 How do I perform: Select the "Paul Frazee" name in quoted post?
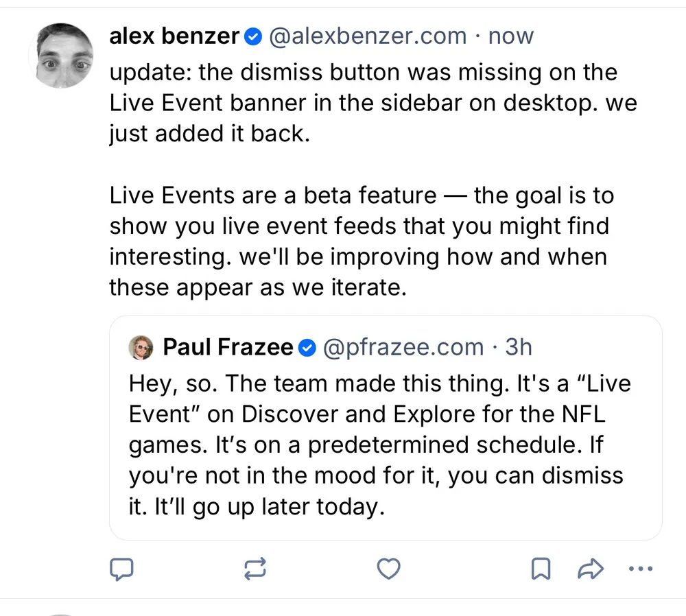pos(228,348)
